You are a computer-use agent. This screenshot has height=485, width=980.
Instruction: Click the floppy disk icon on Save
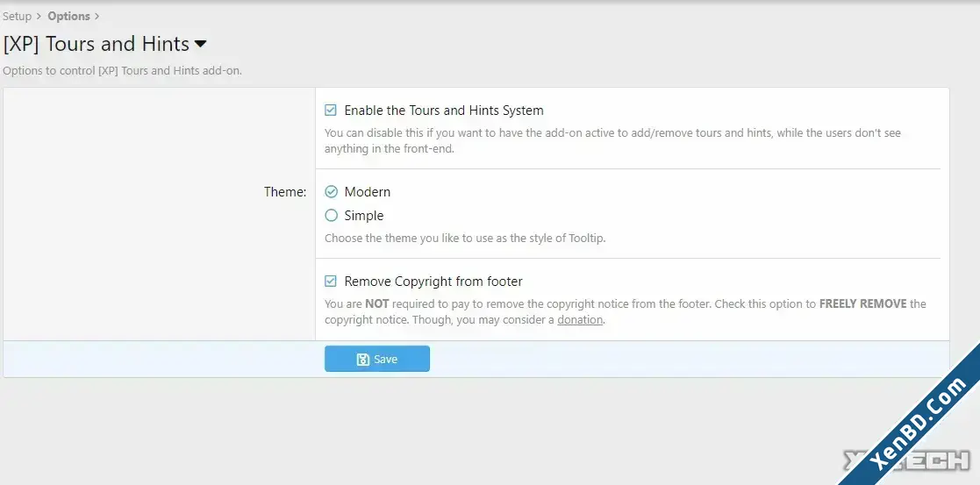pos(362,360)
